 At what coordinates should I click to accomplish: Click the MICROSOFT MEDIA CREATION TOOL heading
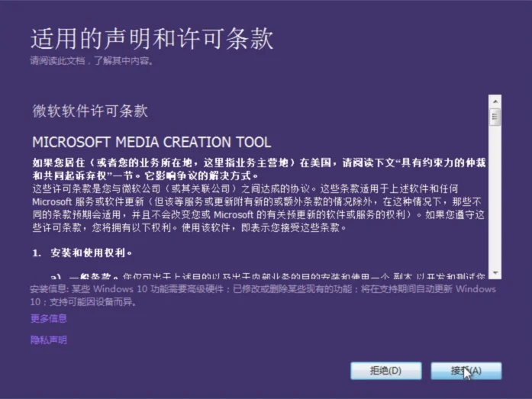152,143
